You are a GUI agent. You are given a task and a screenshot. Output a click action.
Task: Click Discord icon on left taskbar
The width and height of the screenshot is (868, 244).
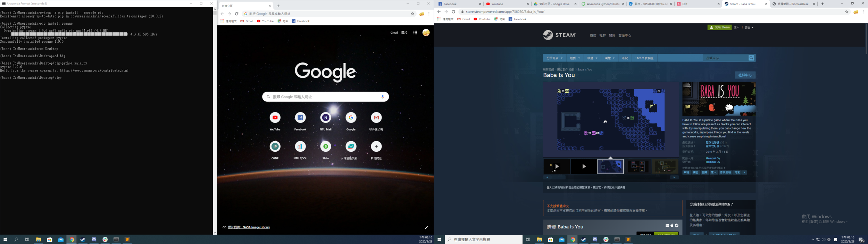pyautogui.click(x=94, y=239)
